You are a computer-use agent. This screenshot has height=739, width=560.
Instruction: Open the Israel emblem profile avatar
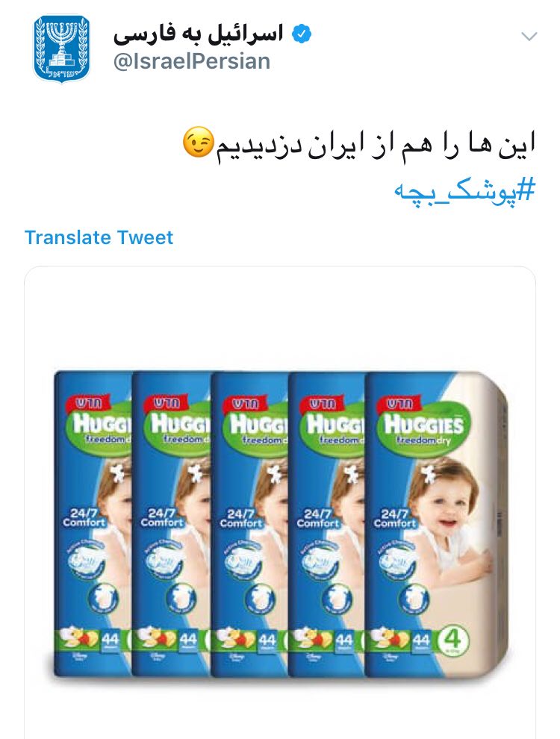(x=61, y=48)
